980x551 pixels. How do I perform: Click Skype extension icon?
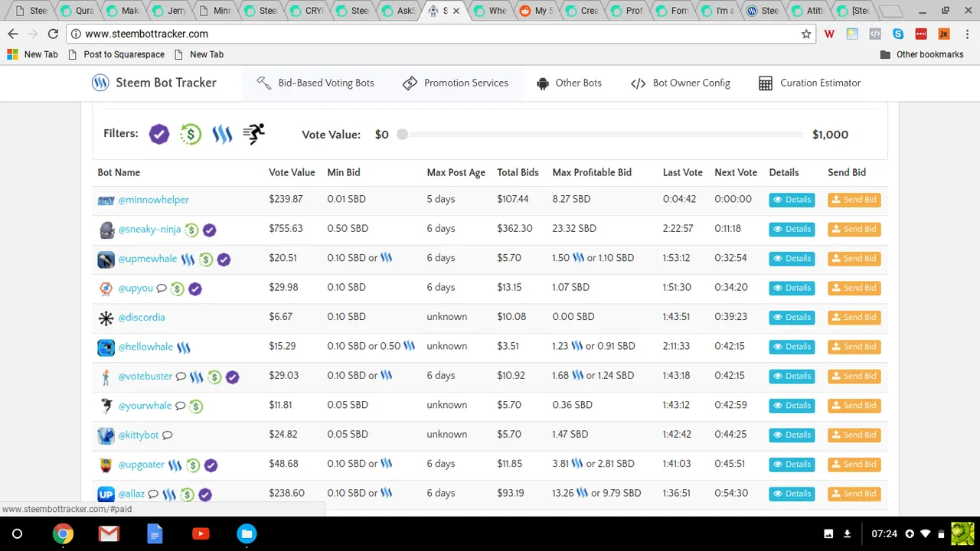898,34
